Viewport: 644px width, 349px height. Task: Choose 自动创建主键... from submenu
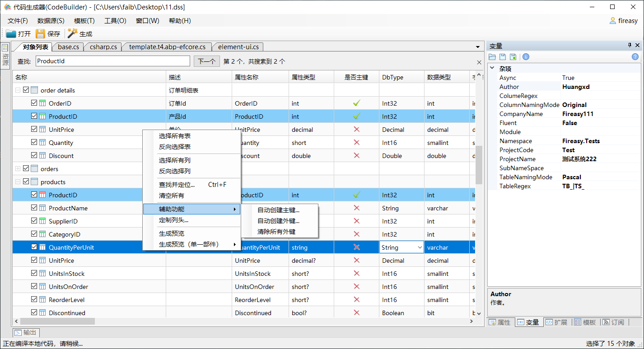[279, 210]
